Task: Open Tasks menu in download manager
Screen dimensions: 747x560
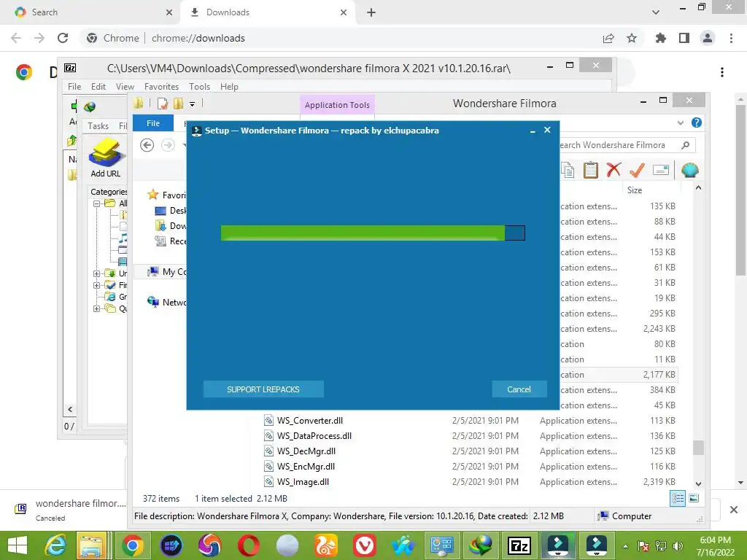Action: click(98, 125)
